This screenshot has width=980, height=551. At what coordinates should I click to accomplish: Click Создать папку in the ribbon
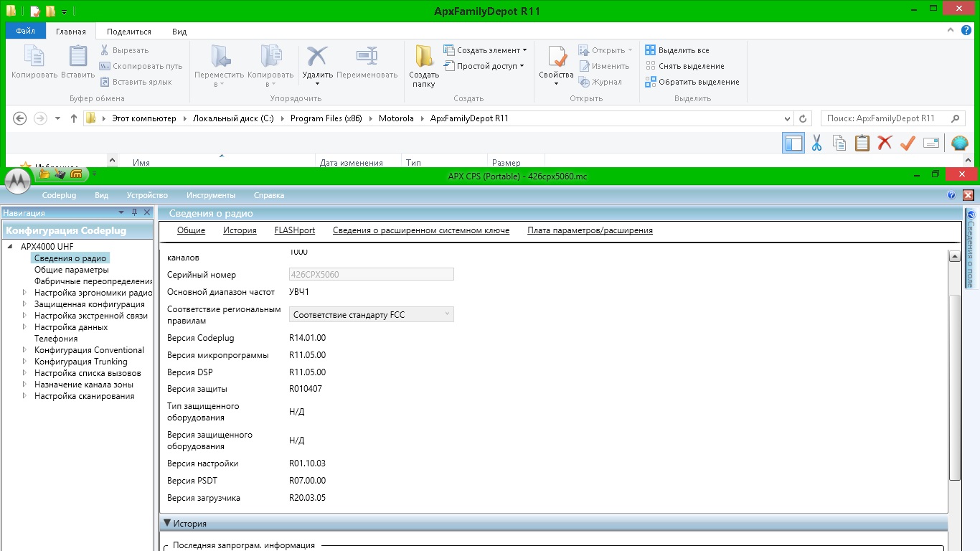424,65
